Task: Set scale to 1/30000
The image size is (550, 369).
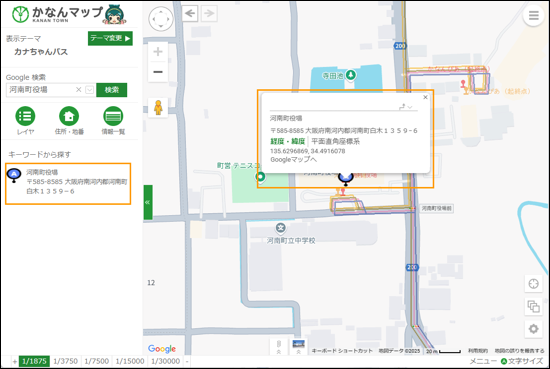Action: pos(166,361)
